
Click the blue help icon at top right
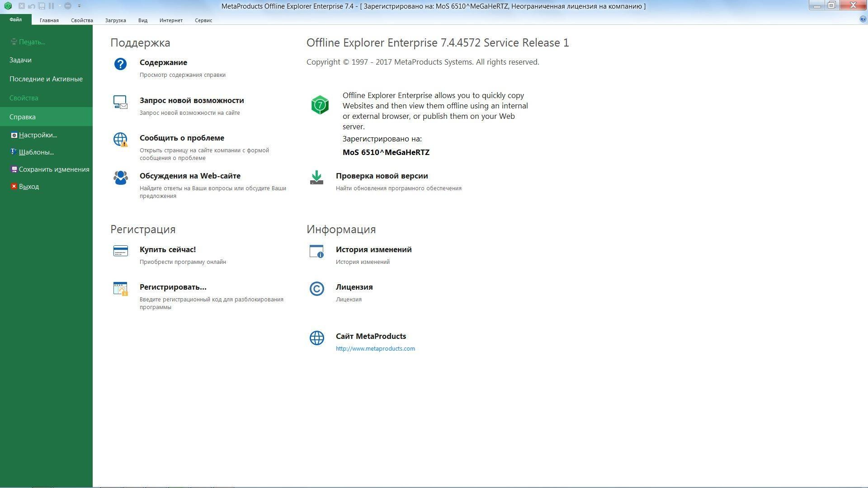tap(863, 19)
